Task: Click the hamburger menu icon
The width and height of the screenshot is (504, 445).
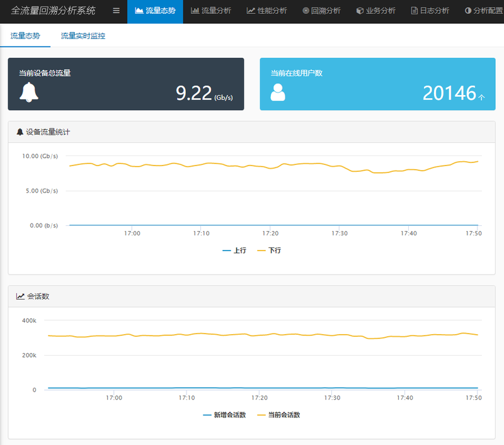Action: pyautogui.click(x=116, y=11)
